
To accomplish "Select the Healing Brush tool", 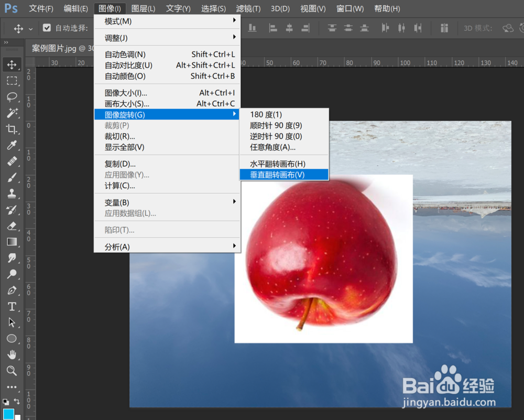I will tap(12, 161).
